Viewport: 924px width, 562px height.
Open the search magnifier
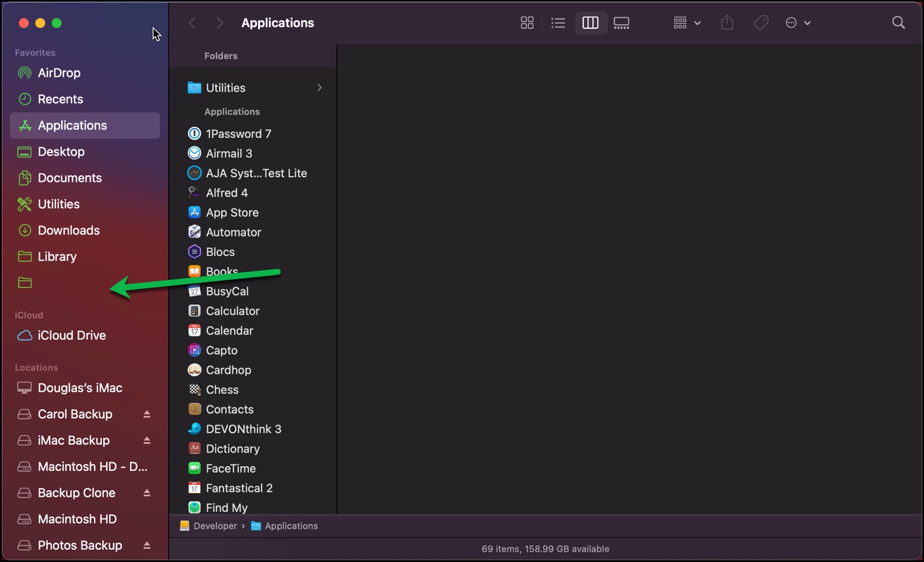tap(898, 23)
